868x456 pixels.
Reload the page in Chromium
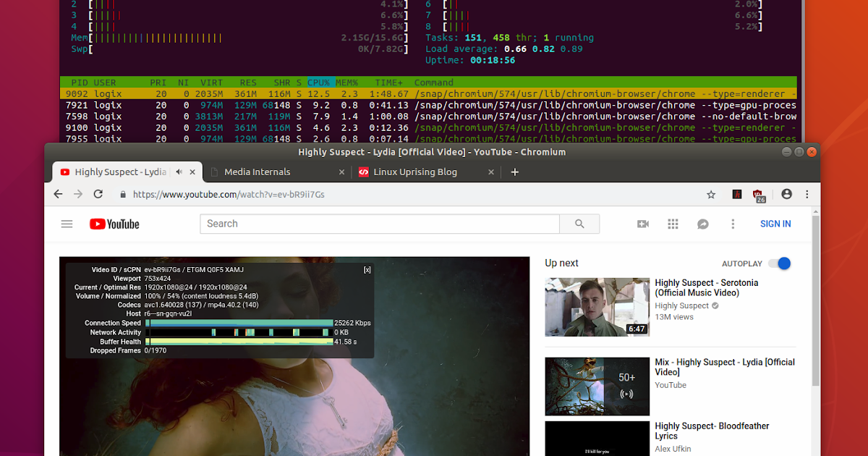(x=98, y=194)
